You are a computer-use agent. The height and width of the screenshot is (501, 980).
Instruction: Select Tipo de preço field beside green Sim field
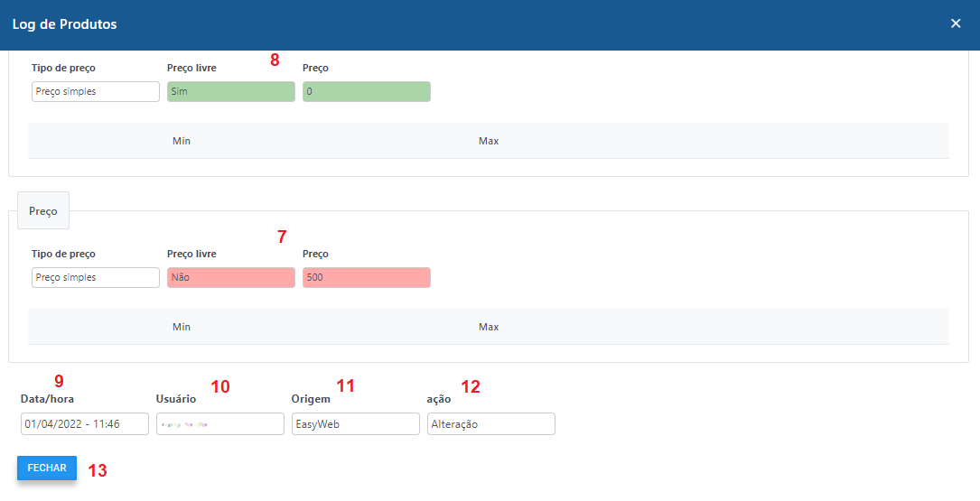click(95, 92)
